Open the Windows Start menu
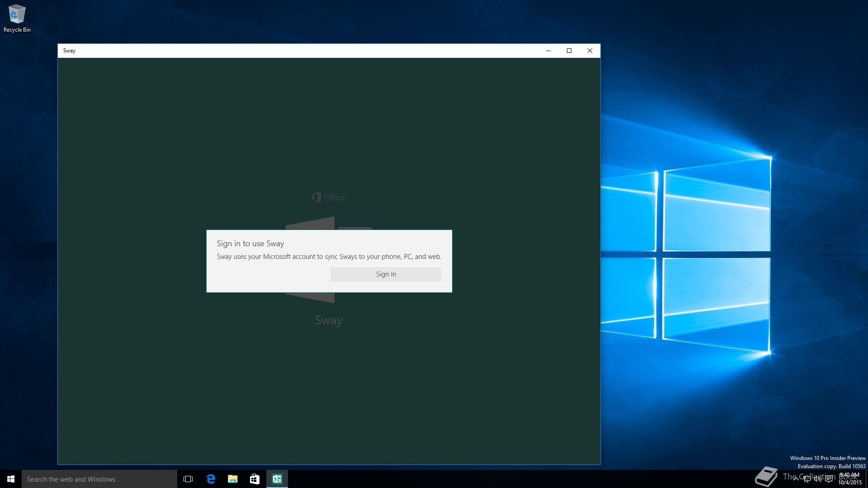This screenshot has height=488, width=868. click(x=11, y=479)
